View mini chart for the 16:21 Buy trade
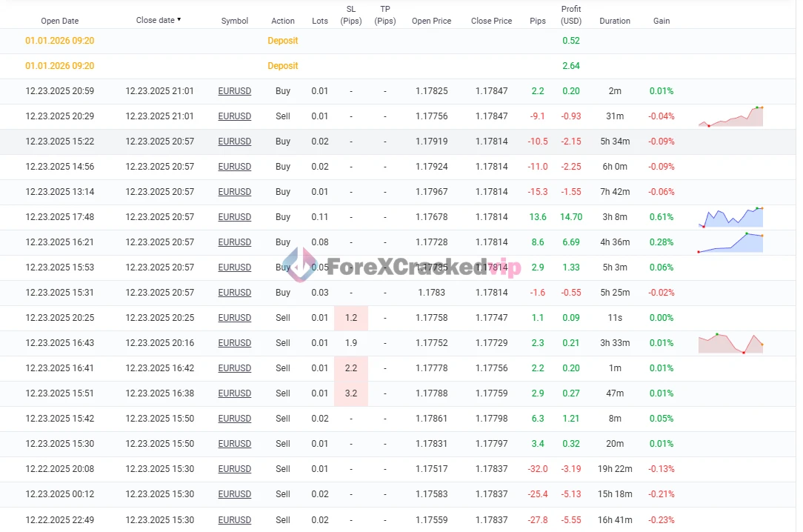 point(730,242)
